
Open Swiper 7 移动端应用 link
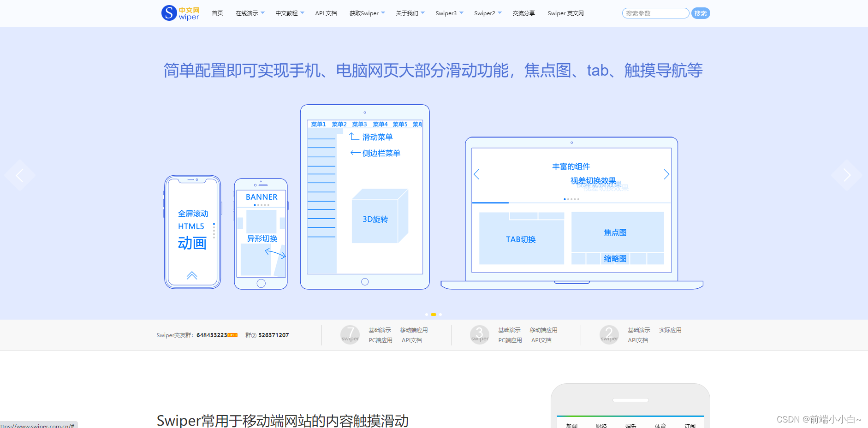(414, 330)
